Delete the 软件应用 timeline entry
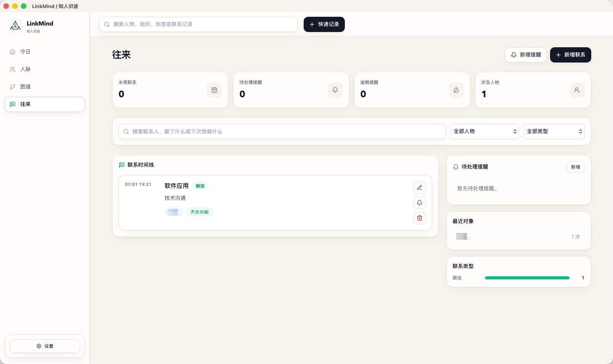613x364 pixels. point(420,218)
